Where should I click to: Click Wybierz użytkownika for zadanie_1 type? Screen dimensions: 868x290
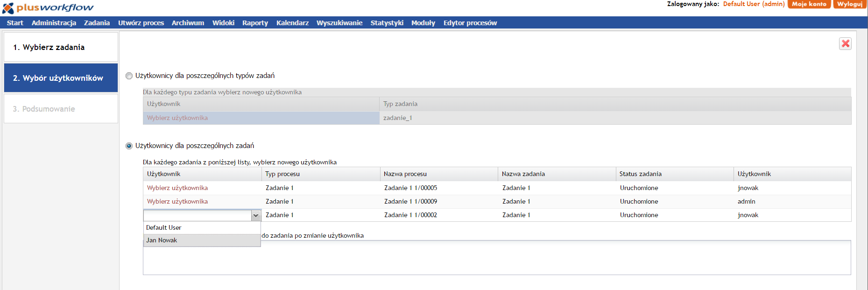(177, 118)
